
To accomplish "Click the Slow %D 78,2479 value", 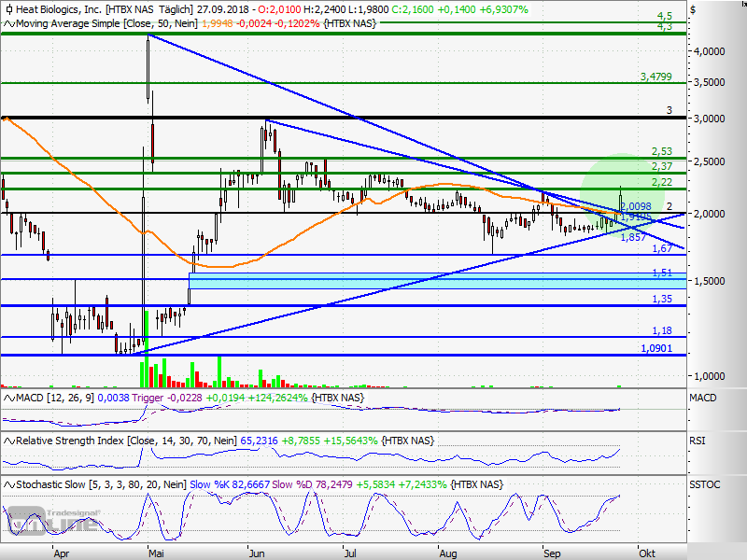I will click(x=312, y=484).
